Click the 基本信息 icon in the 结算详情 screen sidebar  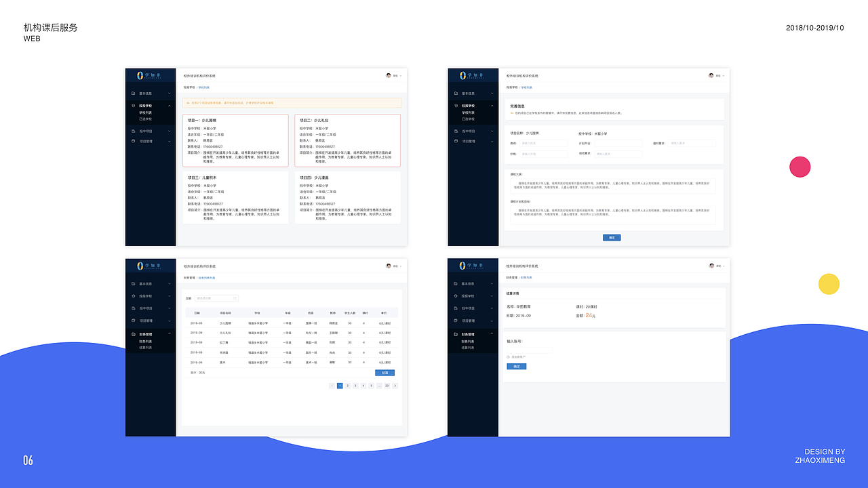[456, 283]
